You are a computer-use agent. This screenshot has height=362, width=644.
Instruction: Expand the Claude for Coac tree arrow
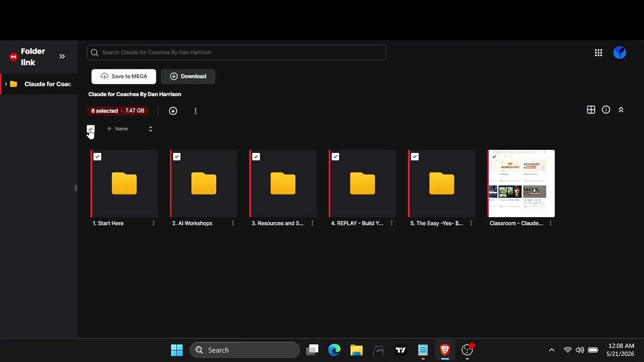tap(6, 84)
